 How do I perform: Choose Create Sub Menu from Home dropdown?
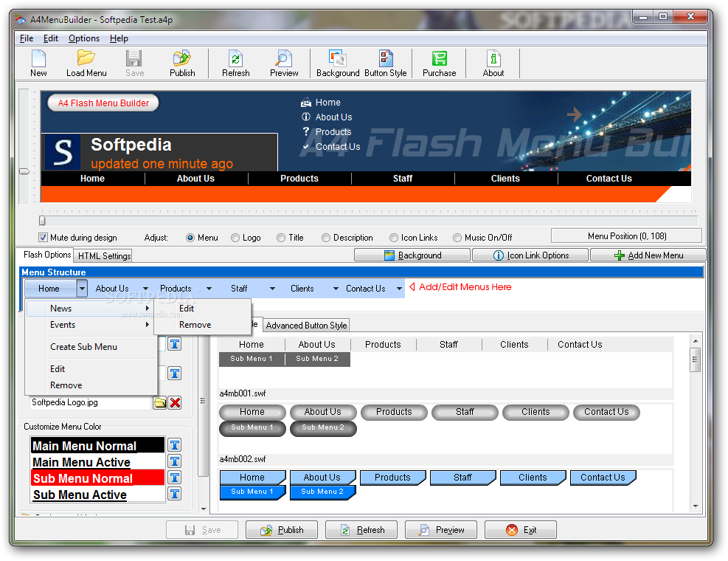(83, 347)
